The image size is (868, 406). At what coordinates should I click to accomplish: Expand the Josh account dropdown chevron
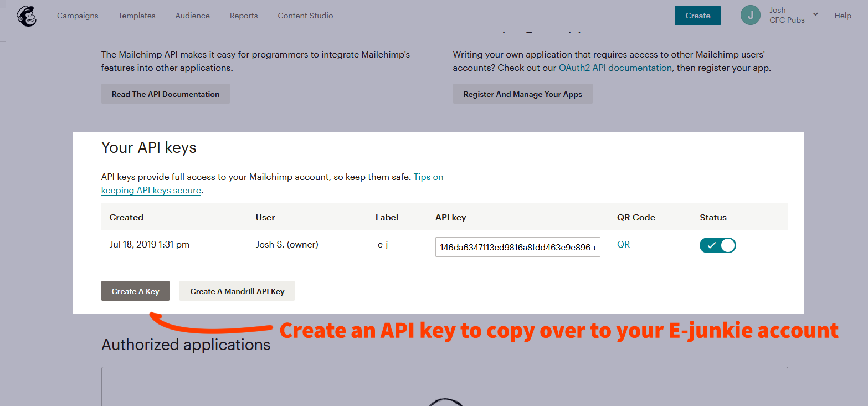(x=815, y=14)
